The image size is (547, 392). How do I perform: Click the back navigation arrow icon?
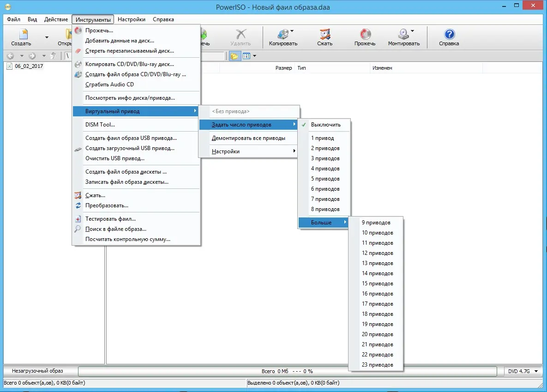(x=11, y=56)
